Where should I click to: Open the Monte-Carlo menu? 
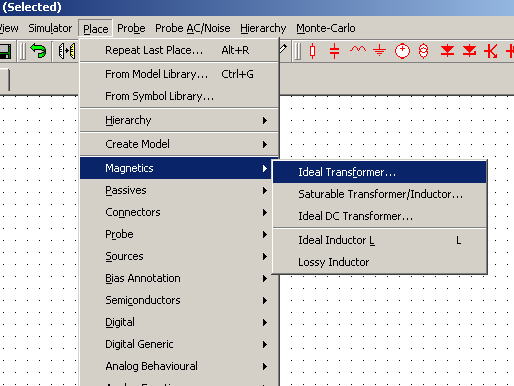pyautogui.click(x=326, y=28)
